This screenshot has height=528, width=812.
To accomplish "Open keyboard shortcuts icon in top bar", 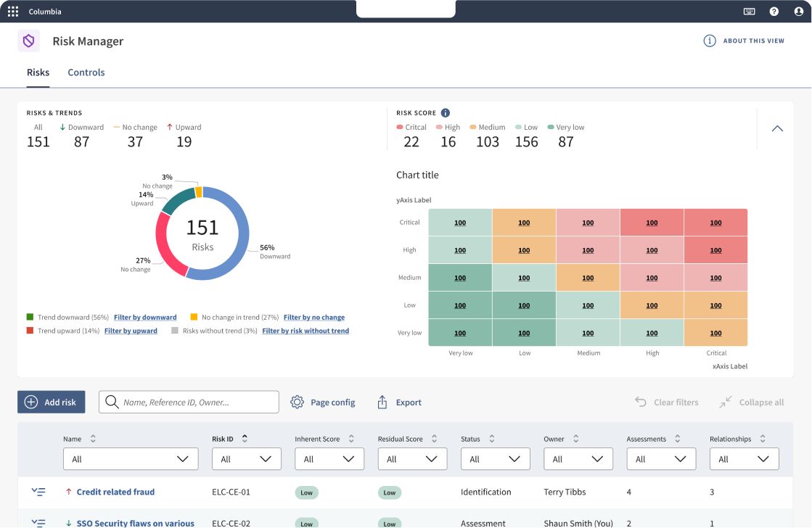I will 749,12.
